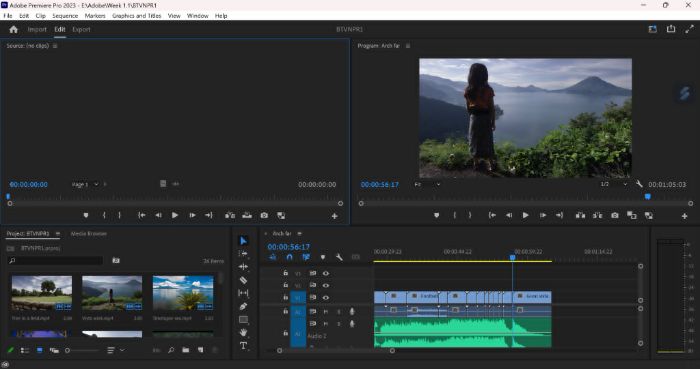The image size is (700, 369).
Task: Click Export Frame camera in Source monitor
Action: click(x=264, y=216)
